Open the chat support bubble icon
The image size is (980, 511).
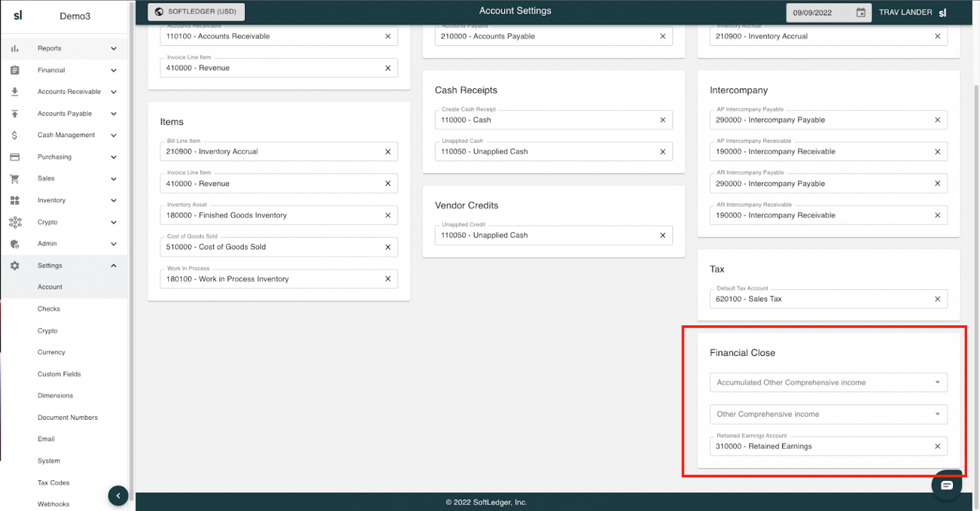946,485
